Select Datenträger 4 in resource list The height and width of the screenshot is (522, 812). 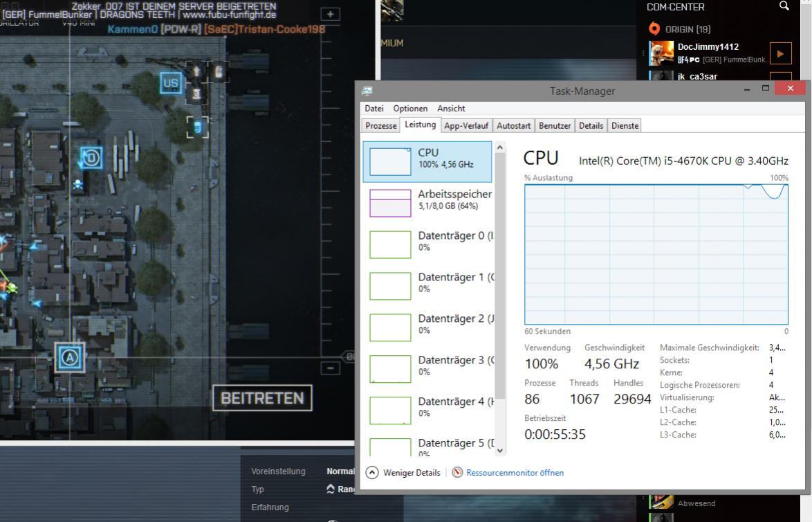click(x=427, y=410)
